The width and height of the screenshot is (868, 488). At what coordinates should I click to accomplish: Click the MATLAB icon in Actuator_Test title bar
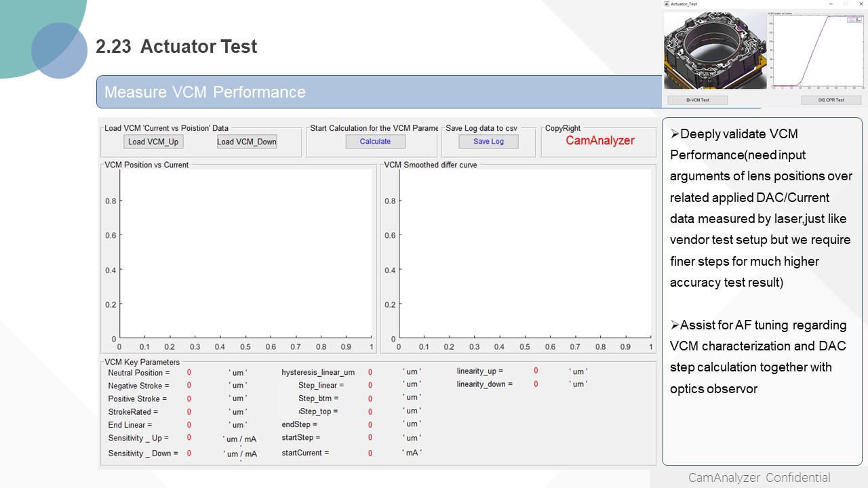click(x=666, y=4)
